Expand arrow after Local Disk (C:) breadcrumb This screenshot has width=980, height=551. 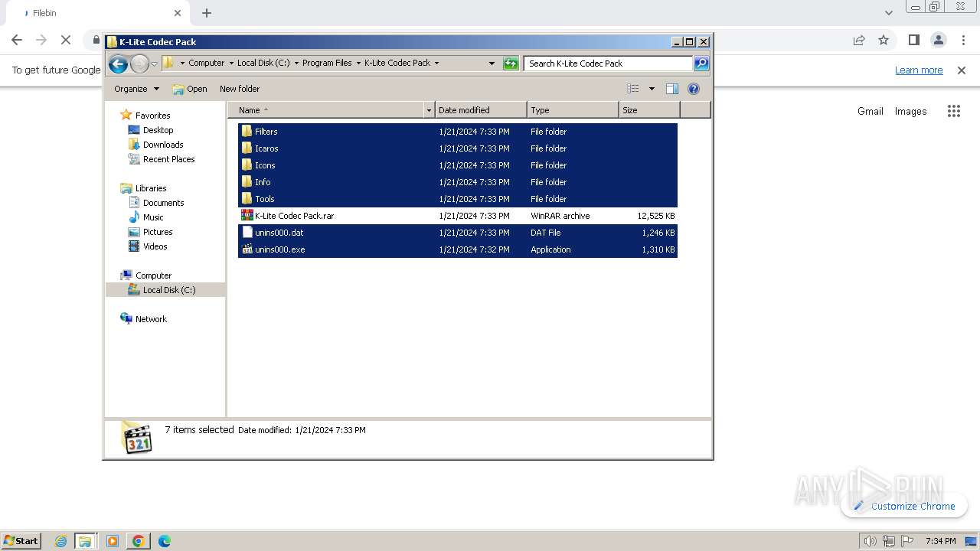coord(296,64)
